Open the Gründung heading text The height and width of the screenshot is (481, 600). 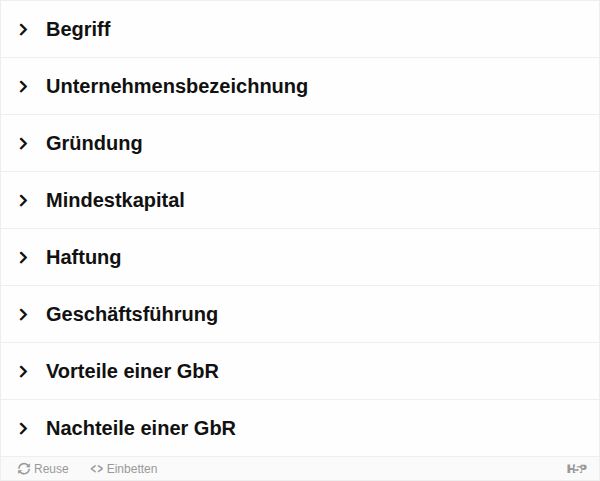[94, 143]
